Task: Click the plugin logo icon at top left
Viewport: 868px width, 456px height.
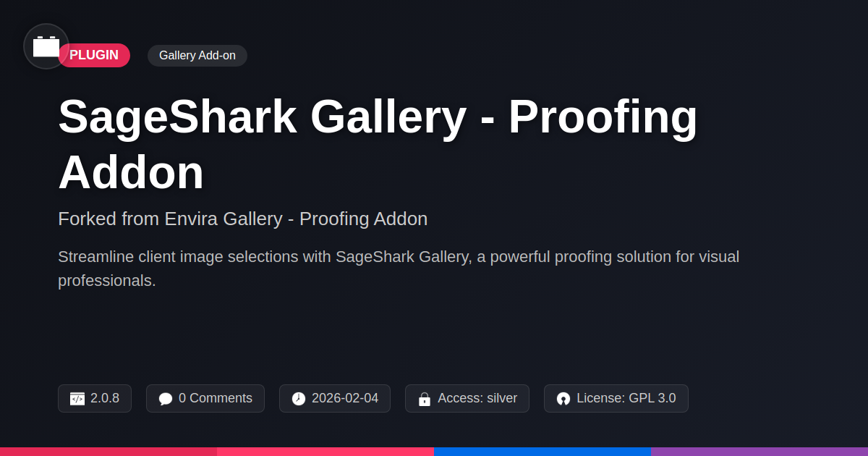Action: [46, 46]
